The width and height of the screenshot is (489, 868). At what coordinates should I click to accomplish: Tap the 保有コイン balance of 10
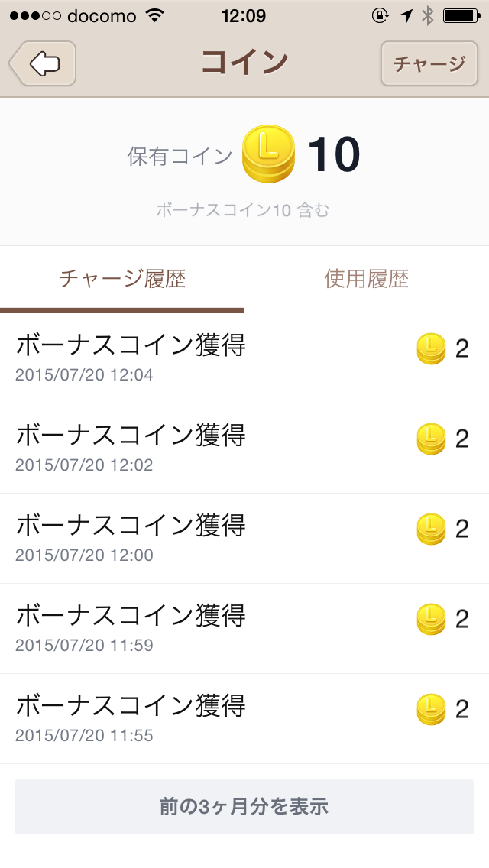click(333, 155)
